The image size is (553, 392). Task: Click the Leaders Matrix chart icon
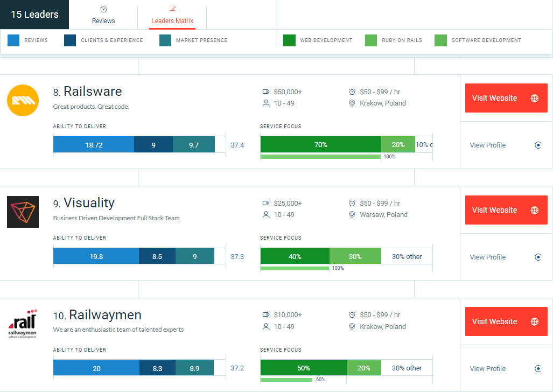coord(172,9)
